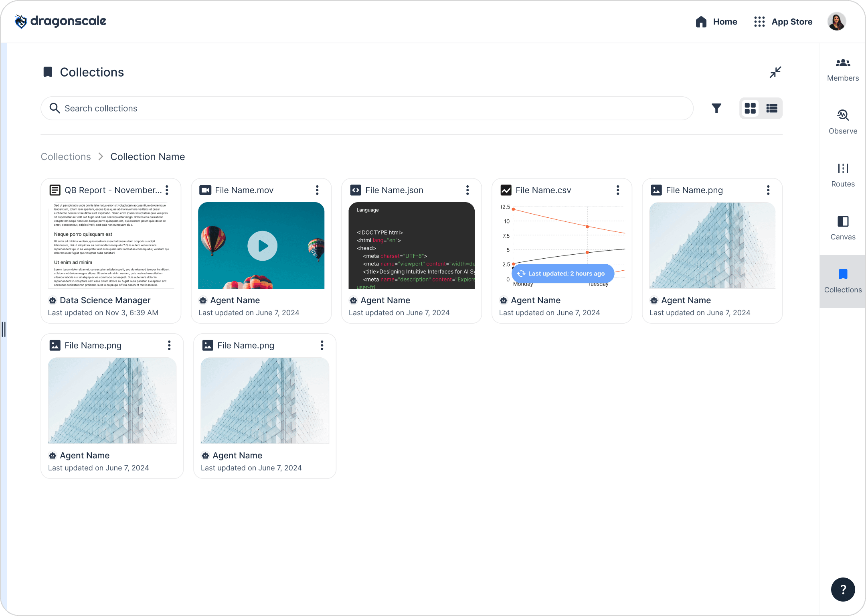Expand options for File Name.csv card

618,190
